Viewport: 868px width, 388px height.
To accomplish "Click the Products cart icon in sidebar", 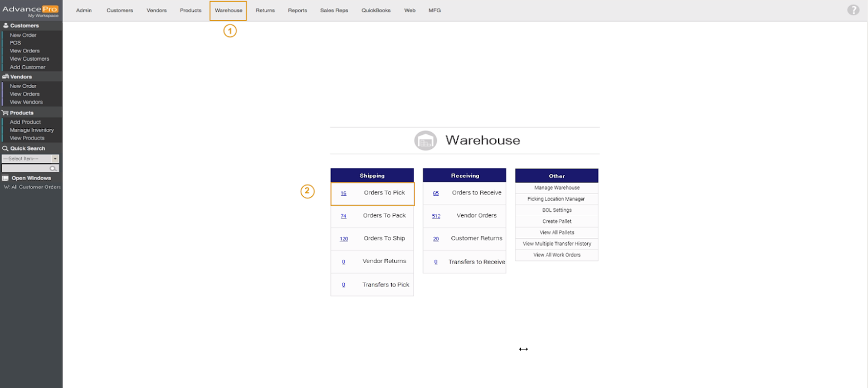I will click(x=6, y=113).
